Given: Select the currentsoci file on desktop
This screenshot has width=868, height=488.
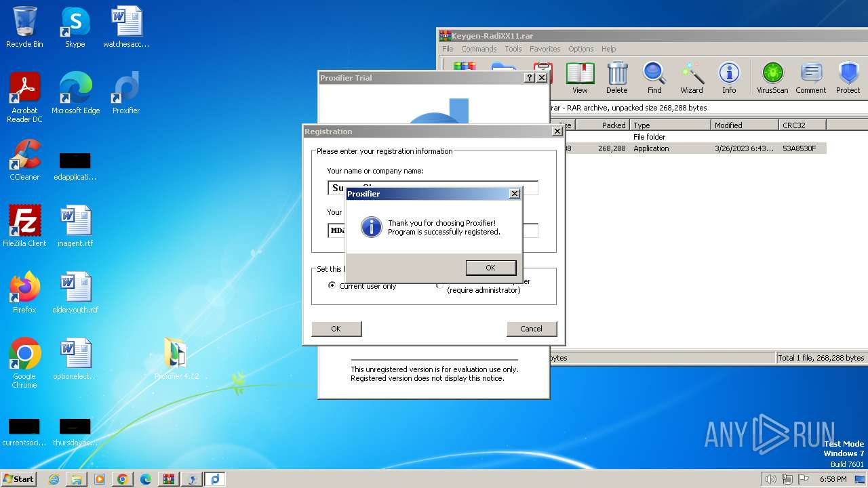Looking at the screenshot, I should pyautogui.click(x=24, y=432).
